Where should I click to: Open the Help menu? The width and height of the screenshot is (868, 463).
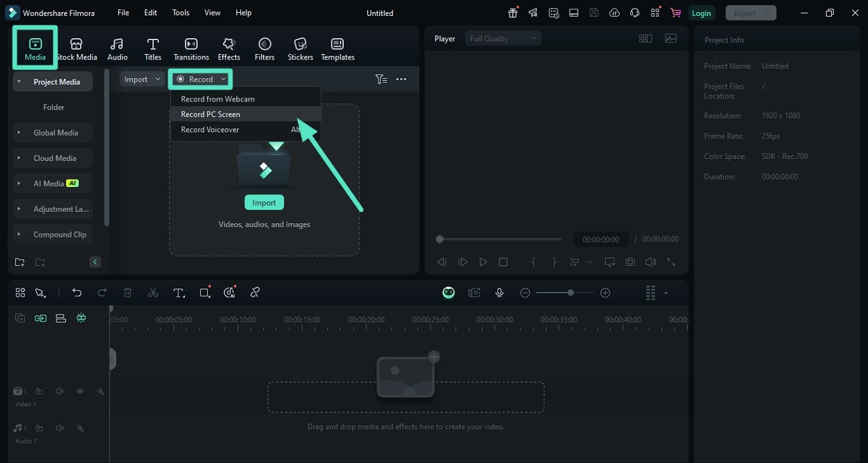point(244,13)
